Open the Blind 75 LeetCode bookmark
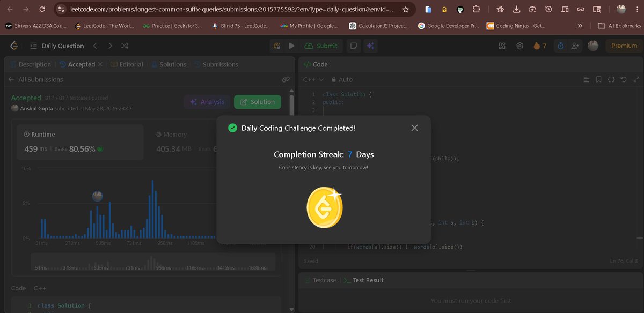 pyautogui.click(x=241, y=26)
